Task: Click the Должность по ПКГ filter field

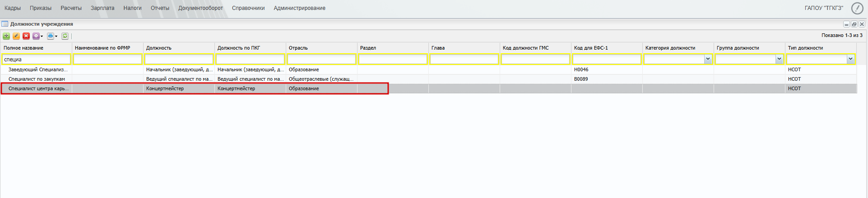Action: pos(250,59)
